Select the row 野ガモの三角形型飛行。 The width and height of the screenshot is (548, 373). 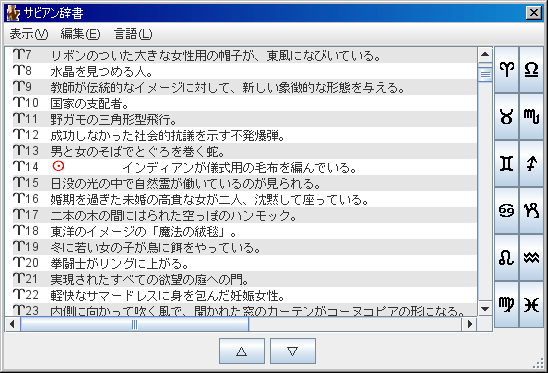(245, 119)
